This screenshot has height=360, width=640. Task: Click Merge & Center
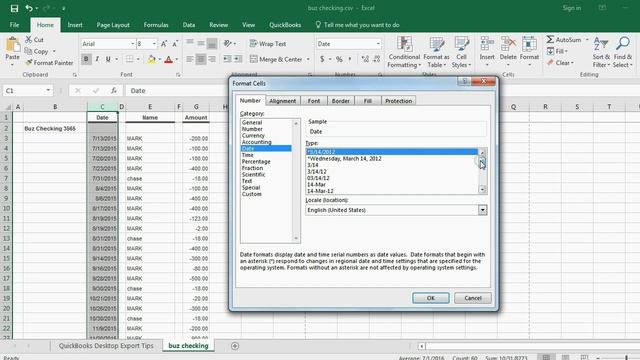tap(276, 59)
